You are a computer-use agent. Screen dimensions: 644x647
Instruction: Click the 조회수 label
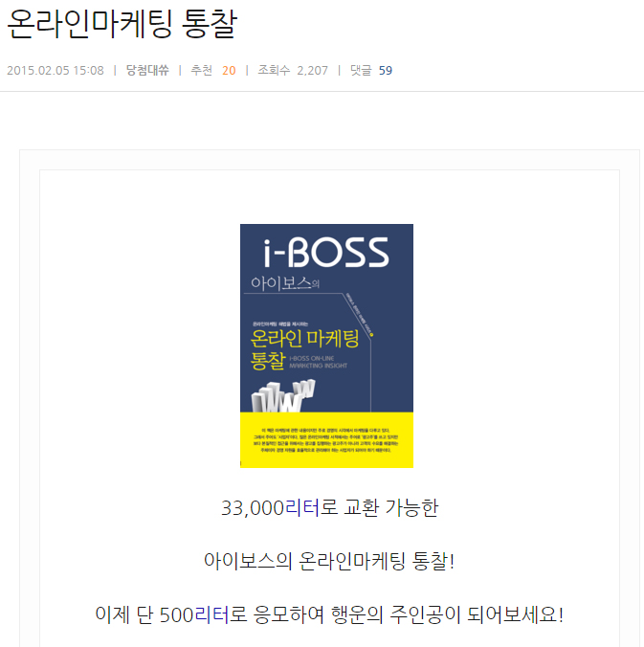click(x=274, y=70)
